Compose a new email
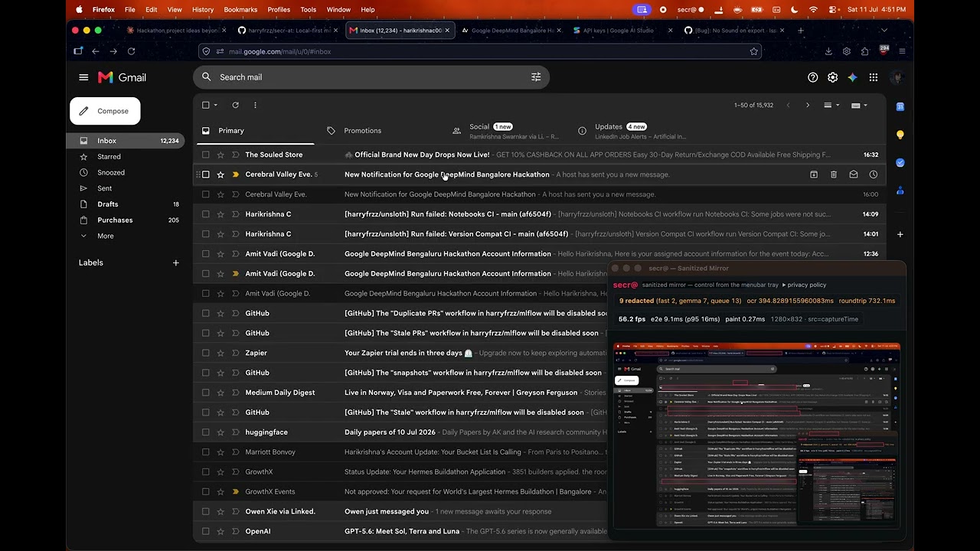Viewport: 980px width, 551px height. [105, 111]
